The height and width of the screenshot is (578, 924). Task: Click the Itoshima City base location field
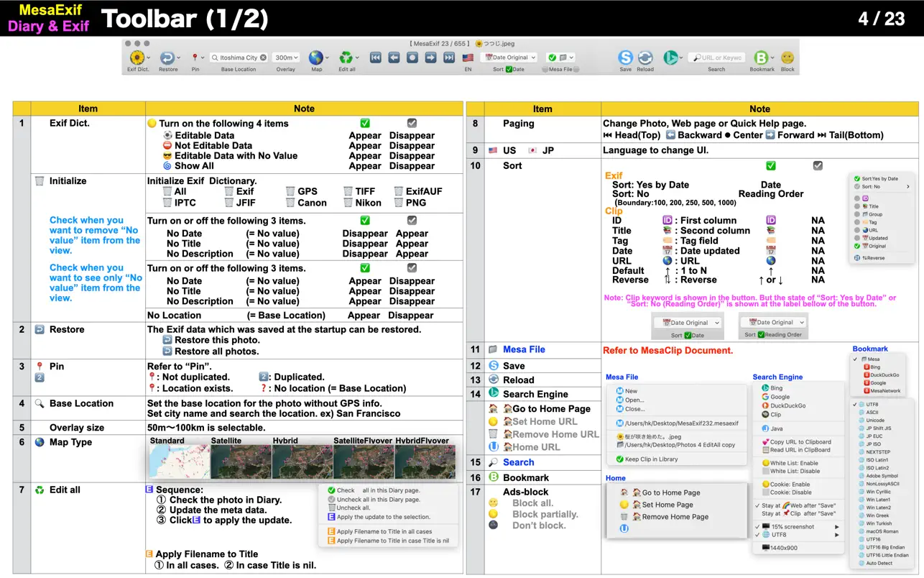[239, 58]
